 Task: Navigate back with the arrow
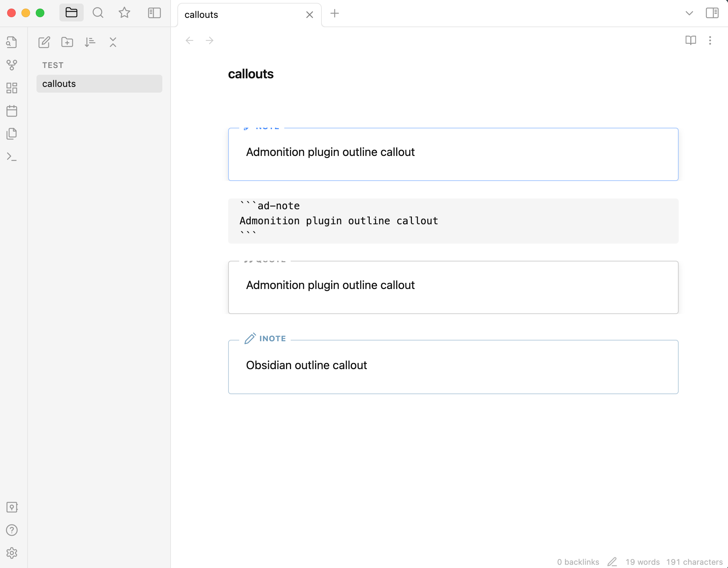tap(189, 40)
